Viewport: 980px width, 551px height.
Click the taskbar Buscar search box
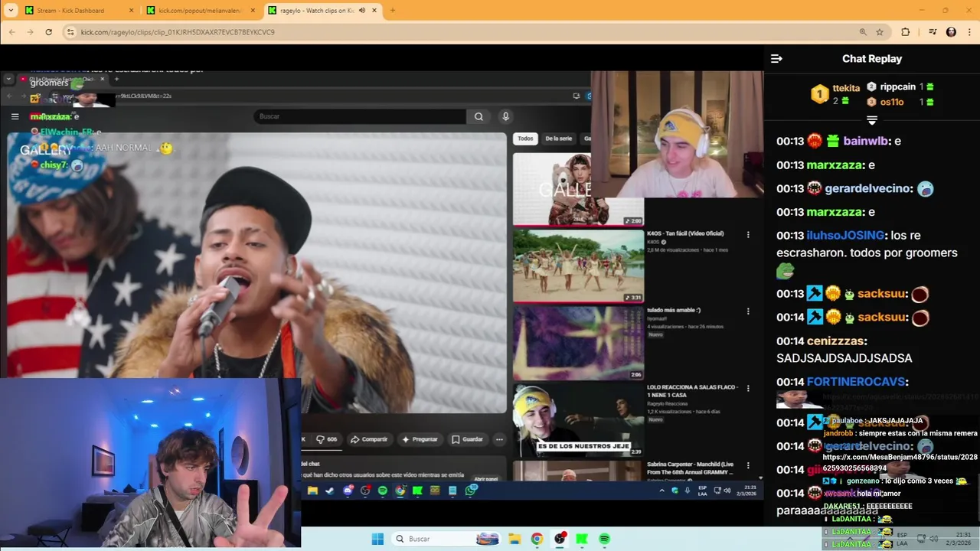pos(446,539)
